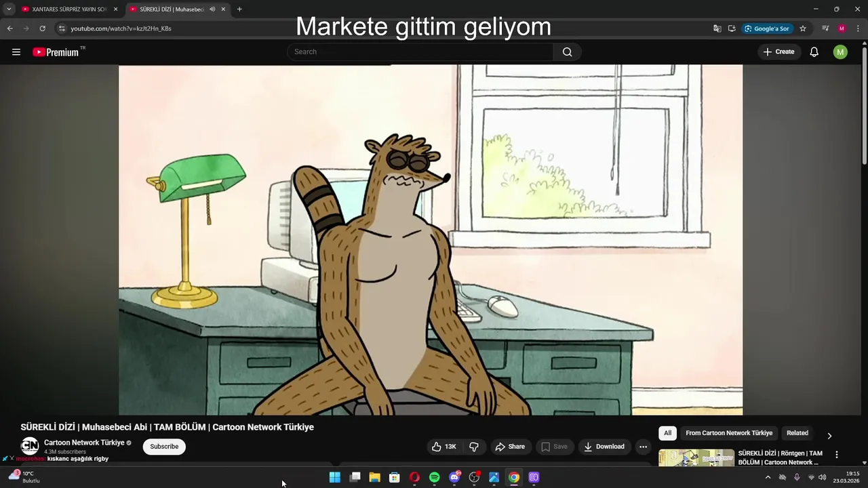
Task: Click the Create button
Action: pyautogui.click(x=778, y=52)
